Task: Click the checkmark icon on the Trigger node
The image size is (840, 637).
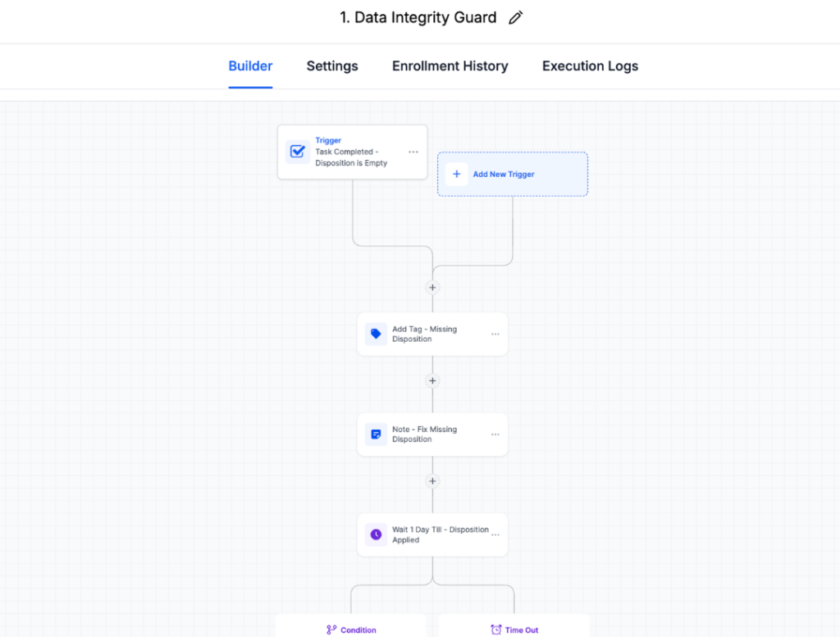Action: point(298,152)
